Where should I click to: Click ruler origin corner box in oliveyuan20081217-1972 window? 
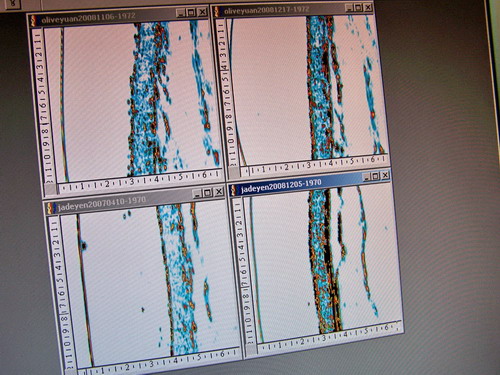point(234,173)
